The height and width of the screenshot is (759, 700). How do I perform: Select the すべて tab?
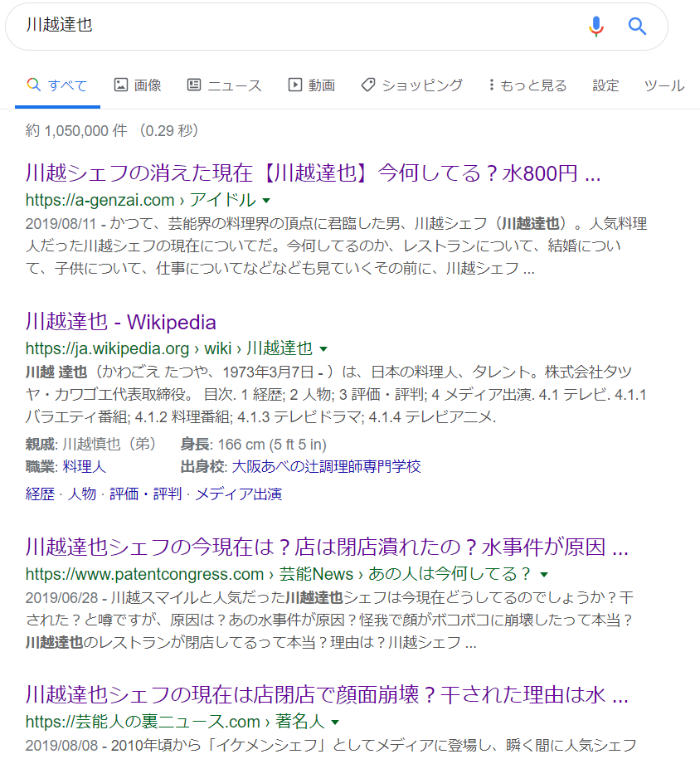pos(57,85)
